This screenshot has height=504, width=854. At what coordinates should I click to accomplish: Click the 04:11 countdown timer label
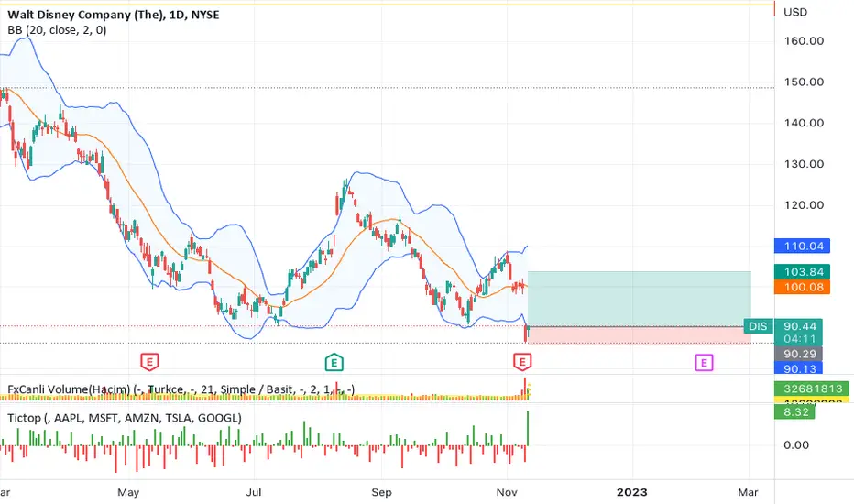coord(799,339)
